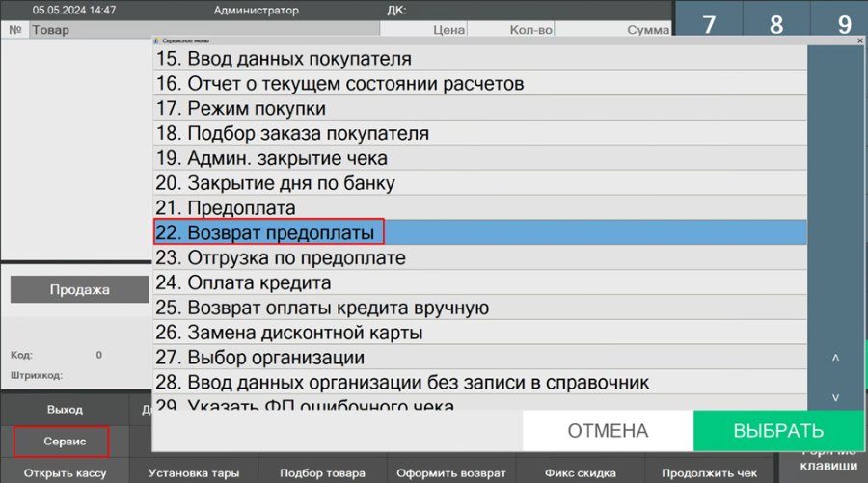The width and height of the screenshot is (868, 483).
Task: Choose item 18 Подбор заказа покупателя
Action: pyautogui.click(x=479, y=133)
